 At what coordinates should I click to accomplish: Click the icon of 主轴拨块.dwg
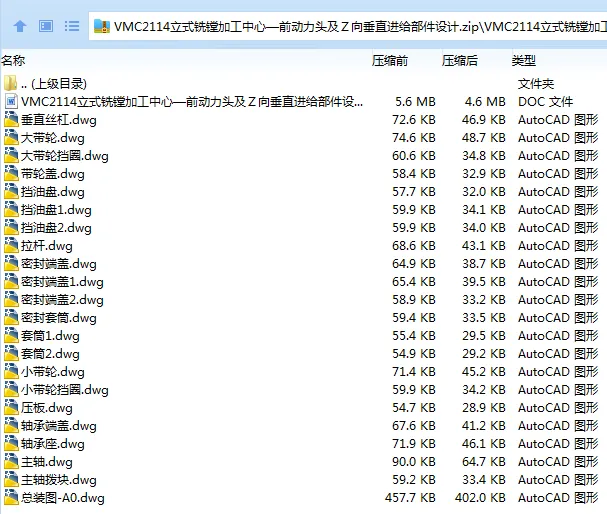pos(11,480)
